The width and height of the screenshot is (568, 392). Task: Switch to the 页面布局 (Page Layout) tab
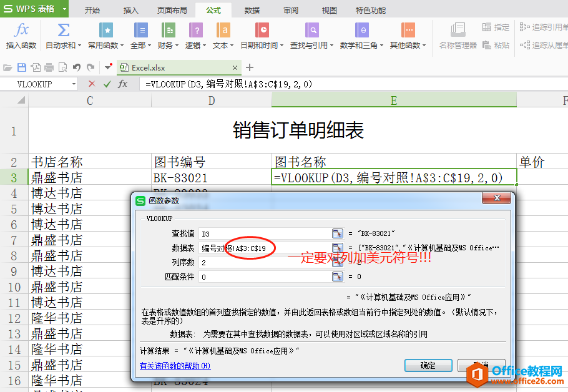tap(172, 10)
